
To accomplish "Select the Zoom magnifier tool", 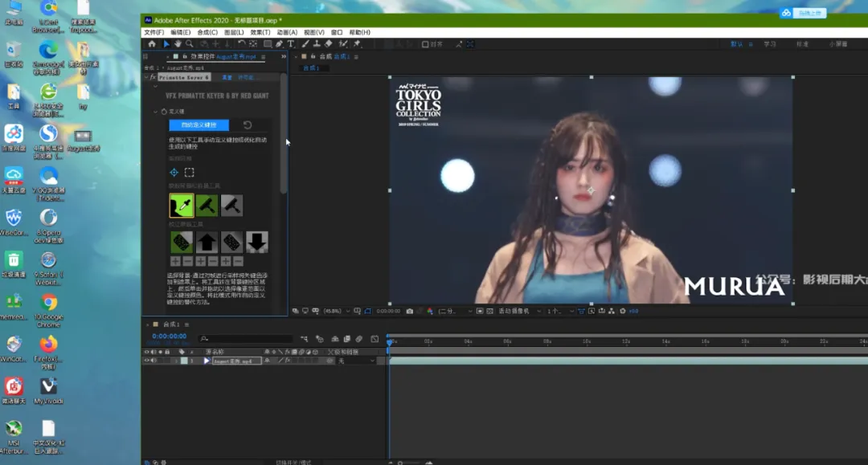I will 190,43.
